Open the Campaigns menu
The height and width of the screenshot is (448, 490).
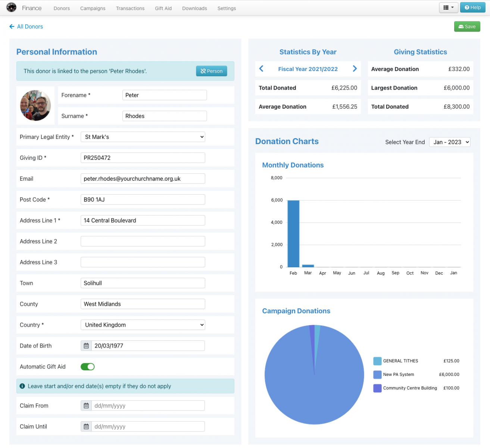coord(93,8)
